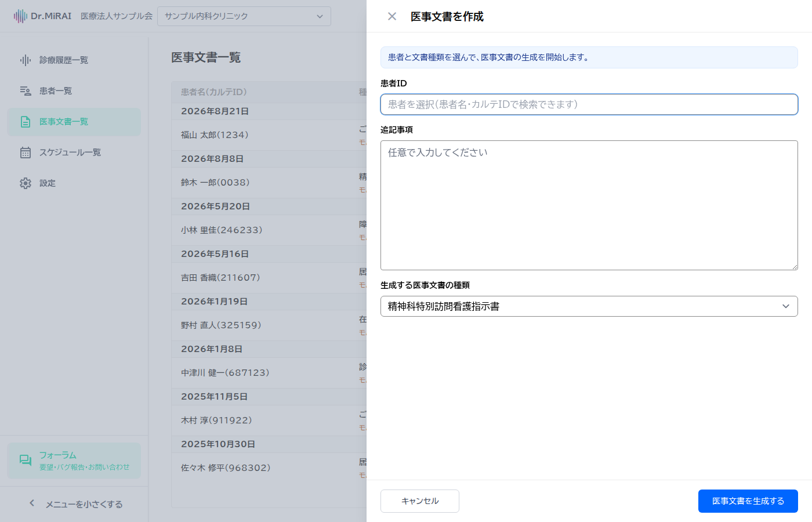
Task: Select the 鈴木 一郎(0038) row
Action: 269,183
